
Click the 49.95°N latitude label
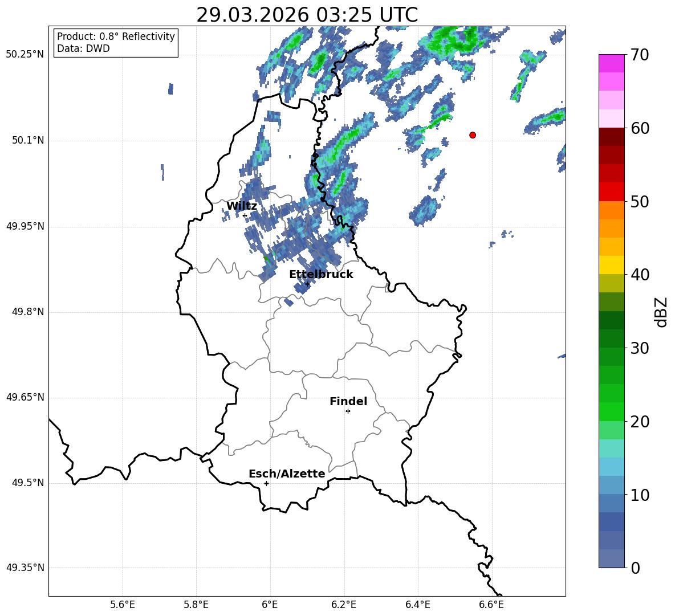[x=25, y=226]
